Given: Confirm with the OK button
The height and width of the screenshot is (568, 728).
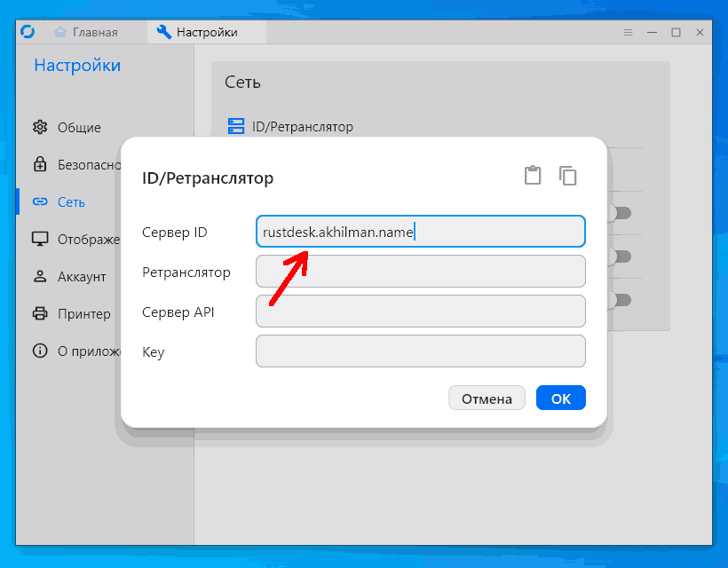Looking at the screenshot, I should coord(561,398).
